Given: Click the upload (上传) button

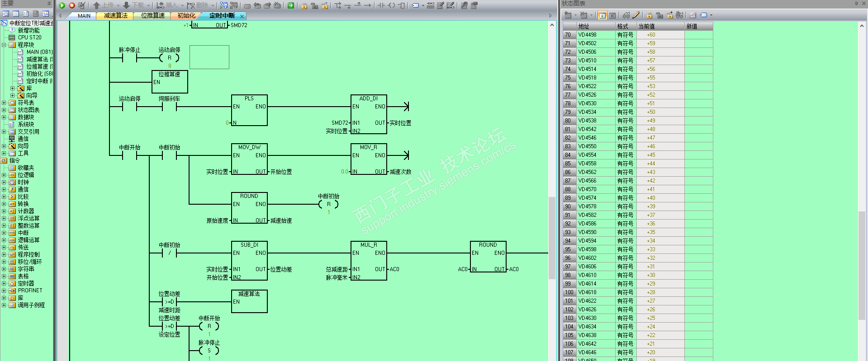Looking at the screenshot, I should pyautogui.click(x=104, y=5).
